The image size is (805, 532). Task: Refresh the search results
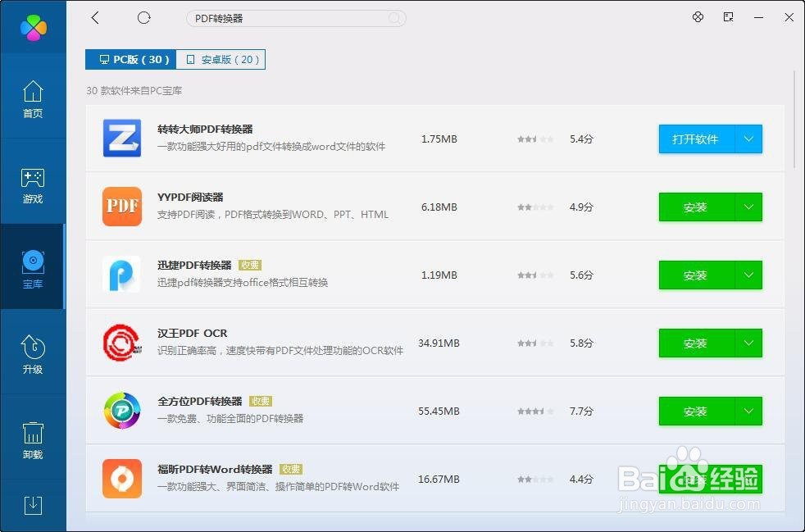[x=143, y=17]
